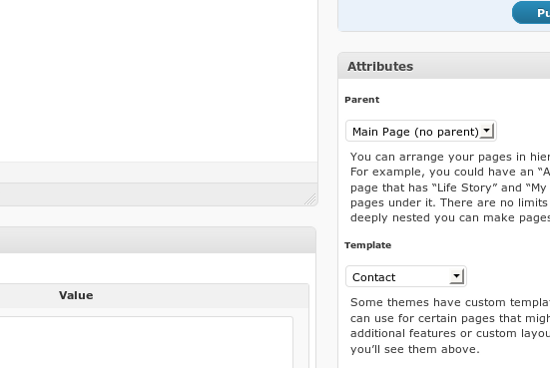Screen dimensions: 550x368
Task: Click inside the main content editor area
Action: click(158, 81)
